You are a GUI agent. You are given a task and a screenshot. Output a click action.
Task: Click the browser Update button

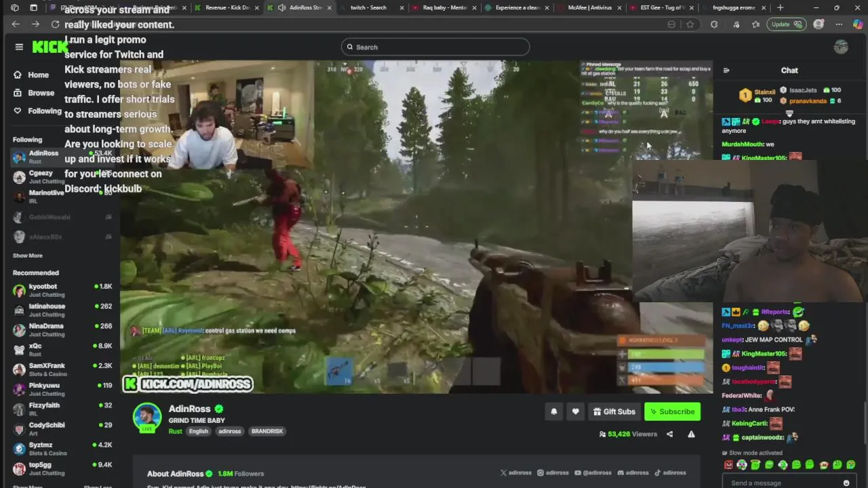(786, 24)
